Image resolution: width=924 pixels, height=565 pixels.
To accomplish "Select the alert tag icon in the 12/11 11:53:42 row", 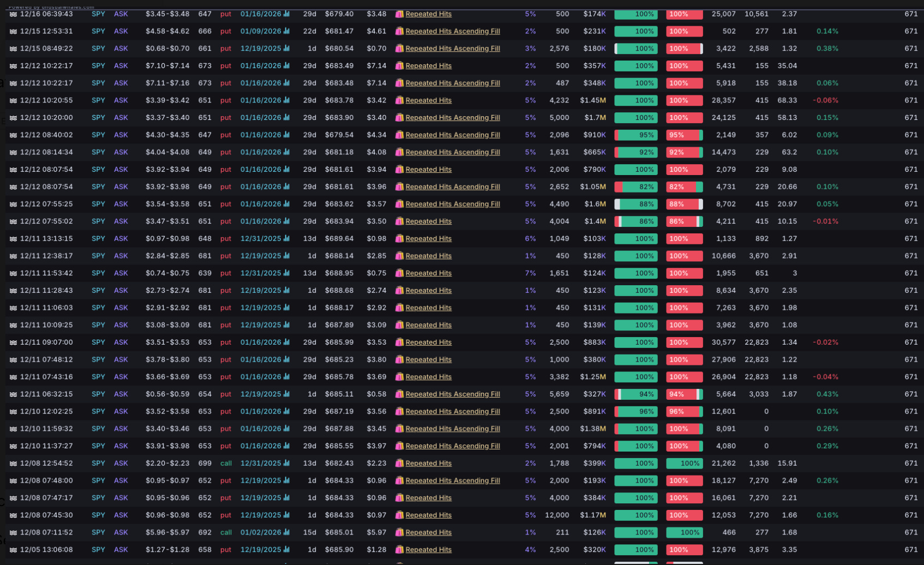I will point(399,273).
